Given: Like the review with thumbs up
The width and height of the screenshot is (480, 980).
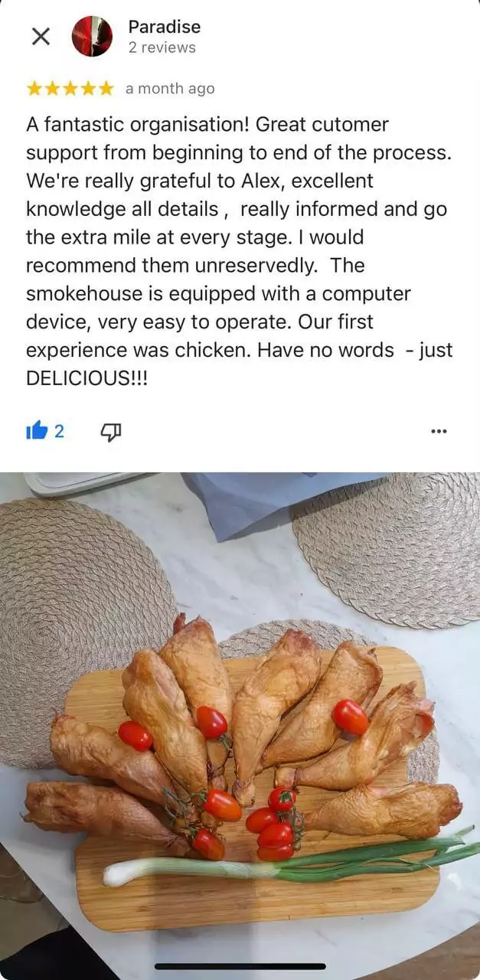Looking at the screenshot, I should pos(37,431).
